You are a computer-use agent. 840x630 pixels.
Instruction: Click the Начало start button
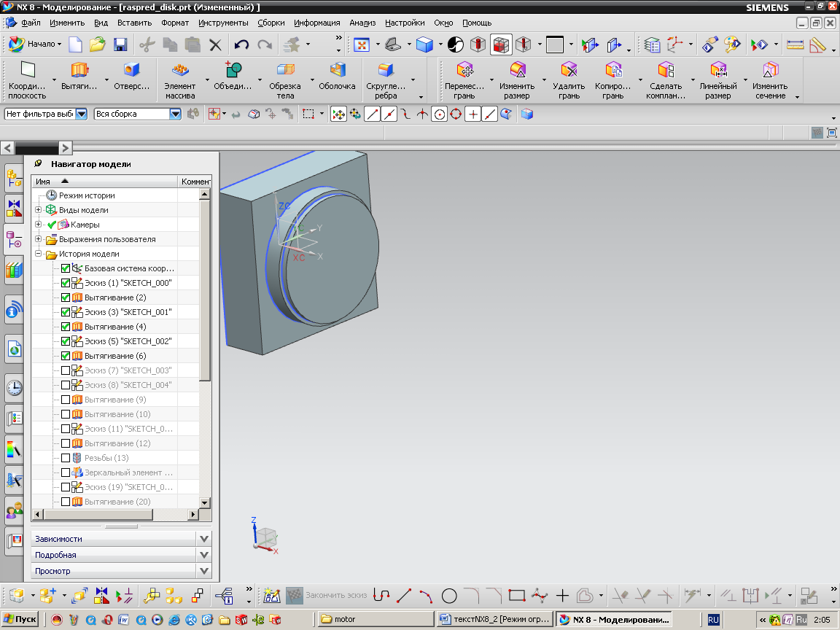34,44
